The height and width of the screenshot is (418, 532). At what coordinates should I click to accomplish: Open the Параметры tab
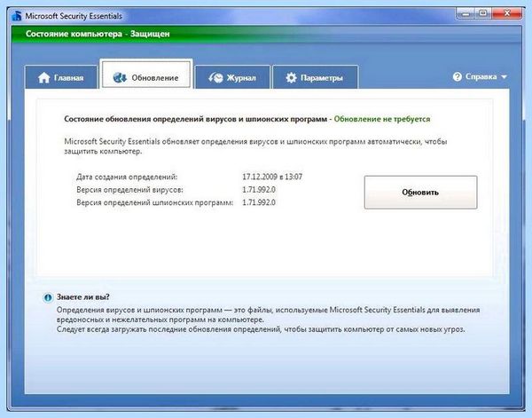pyautogui.click(x=315, y=77)
